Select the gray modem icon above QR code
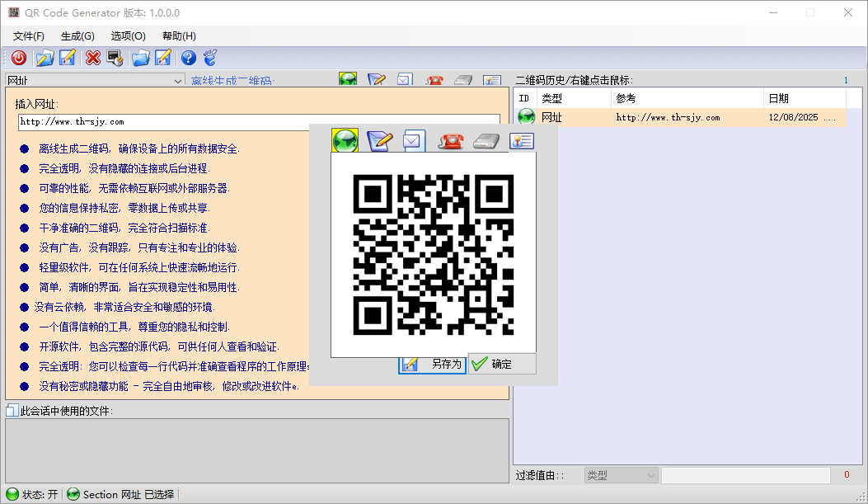This screenshot has width=868, height=504. [486, 141]
